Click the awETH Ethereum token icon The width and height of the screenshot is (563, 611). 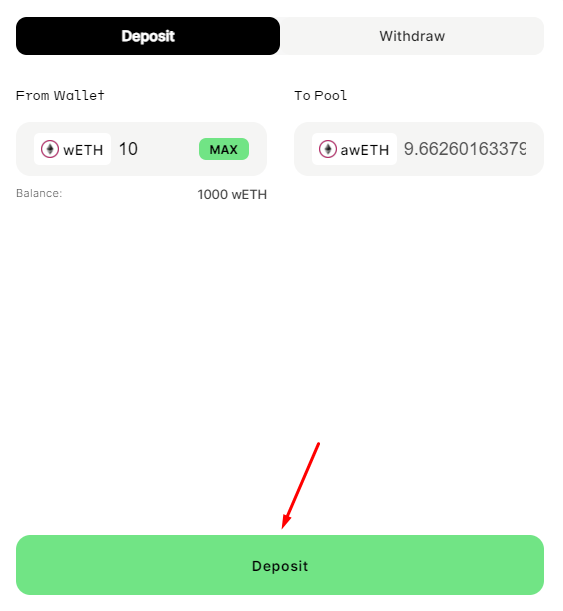[328, 149]
